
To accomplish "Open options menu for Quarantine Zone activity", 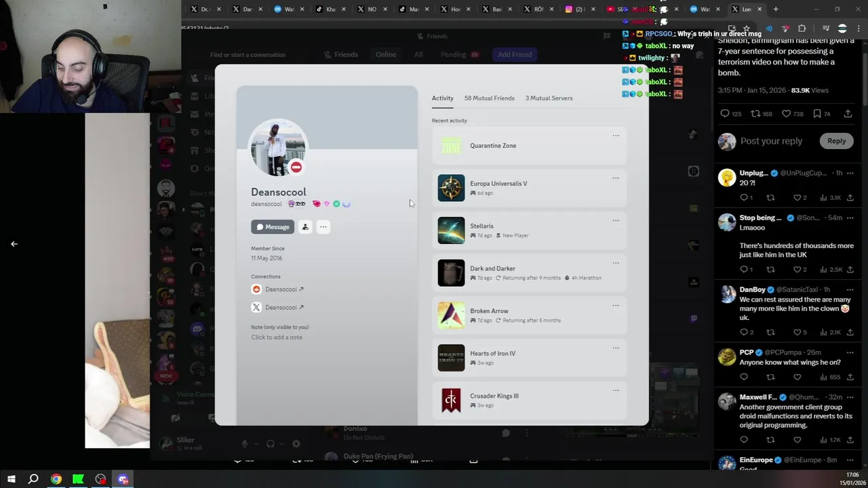I will tap(616, 136).
